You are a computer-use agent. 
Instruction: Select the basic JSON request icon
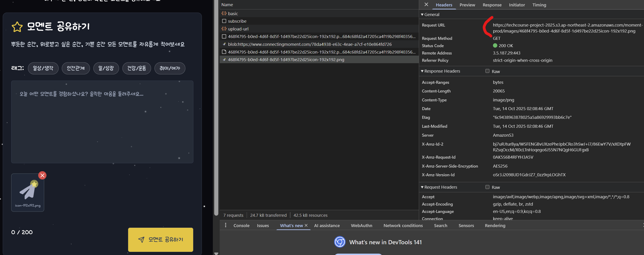click(x=224, y=14)
